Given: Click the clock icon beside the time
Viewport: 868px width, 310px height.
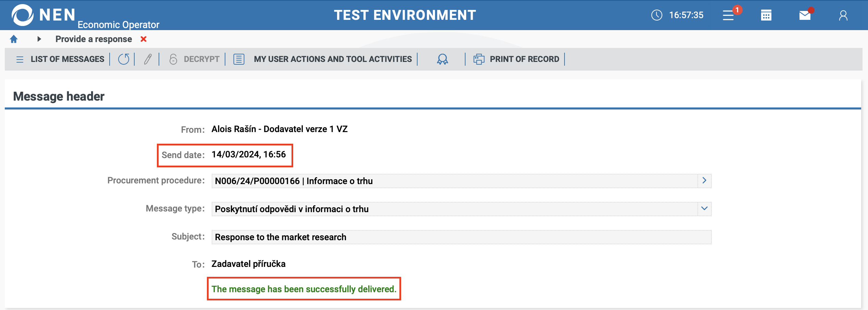Looking at the screenshot, I should click(x=657, y=15).
